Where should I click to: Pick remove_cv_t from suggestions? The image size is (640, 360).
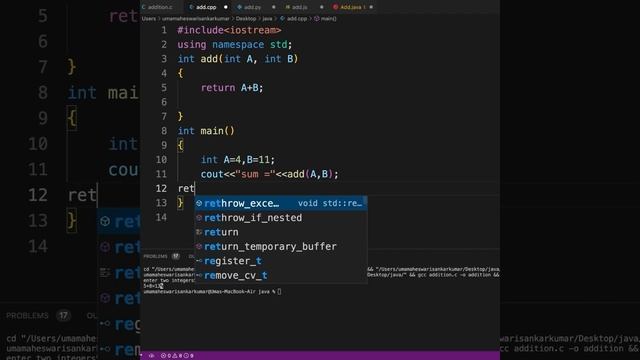tap(281, 276)
